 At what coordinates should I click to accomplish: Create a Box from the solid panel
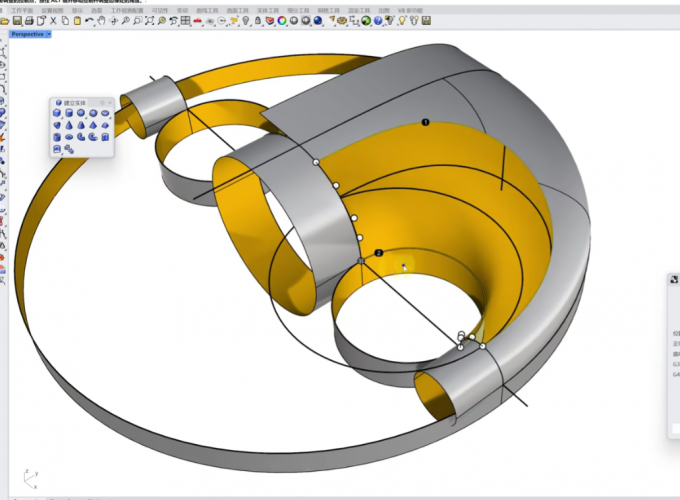(57, 113)
